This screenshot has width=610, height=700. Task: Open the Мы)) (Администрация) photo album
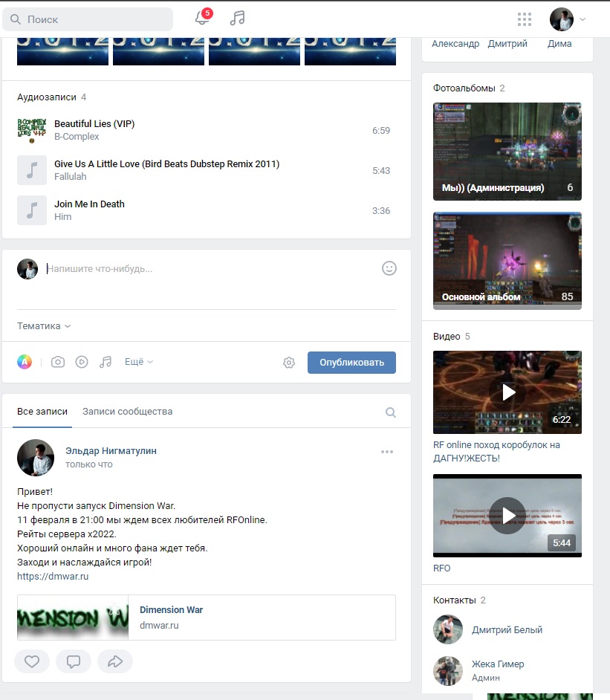pyautogui.click(x=507, y=152)
